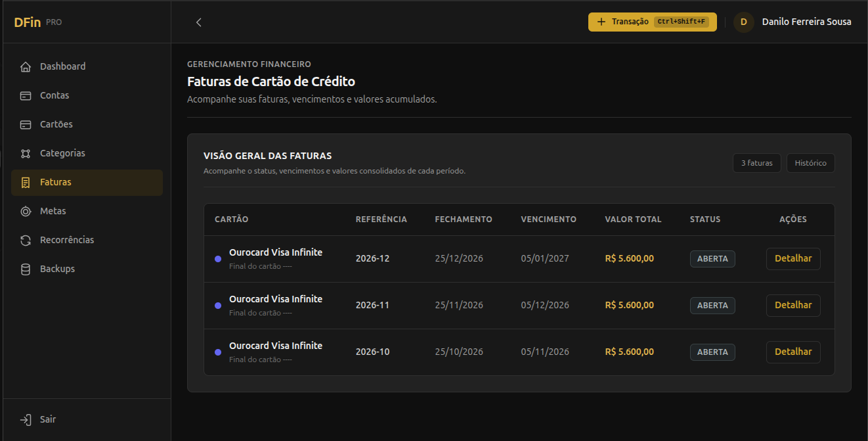Viewport: 868px width, 441px height.
Task: Click the Faturas receipt icon
Action: coord(26,182)
